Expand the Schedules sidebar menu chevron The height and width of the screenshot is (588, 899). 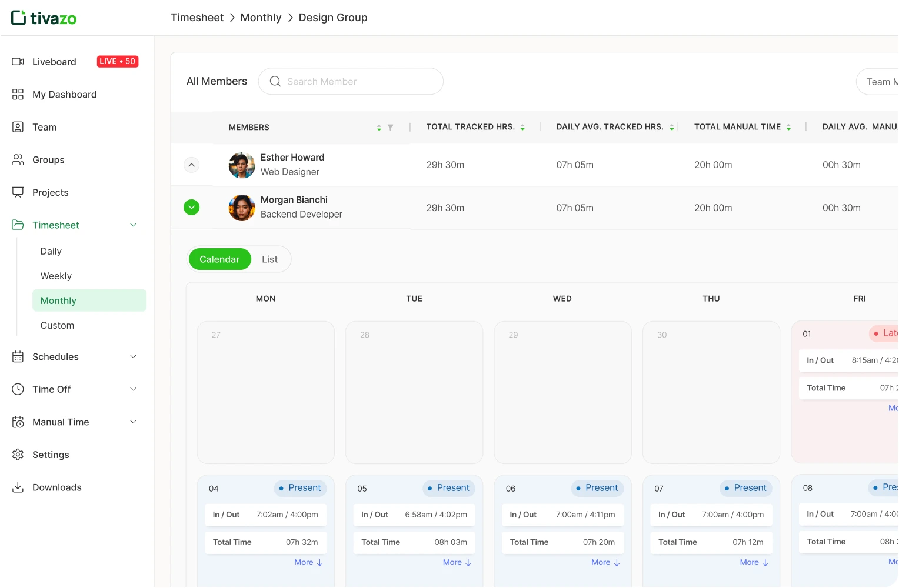click(x=134, y=357)
